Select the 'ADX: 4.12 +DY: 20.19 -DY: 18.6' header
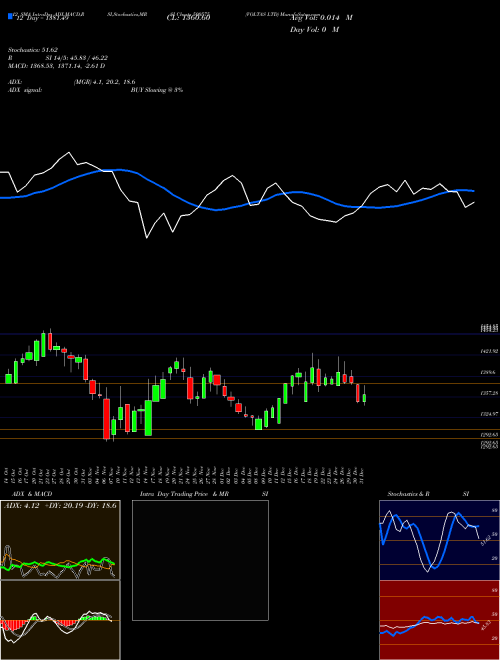This screenshot has width=500, height=660. [x=60, y=505]
